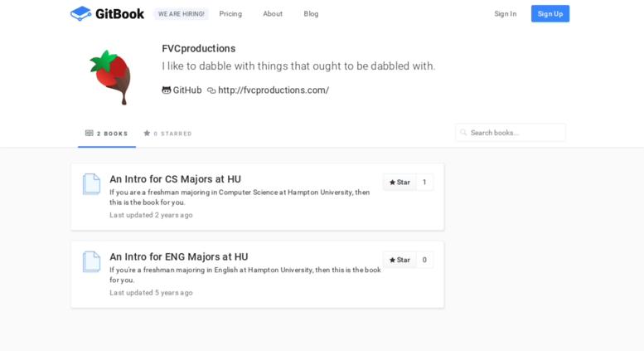Go to the About page
The width and height of the screenshot is (644, 351).
pos(273,13)
